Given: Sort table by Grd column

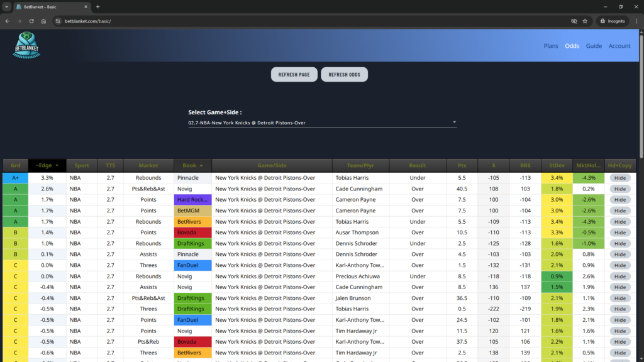Looking at the screenshot, I should 15,165.
